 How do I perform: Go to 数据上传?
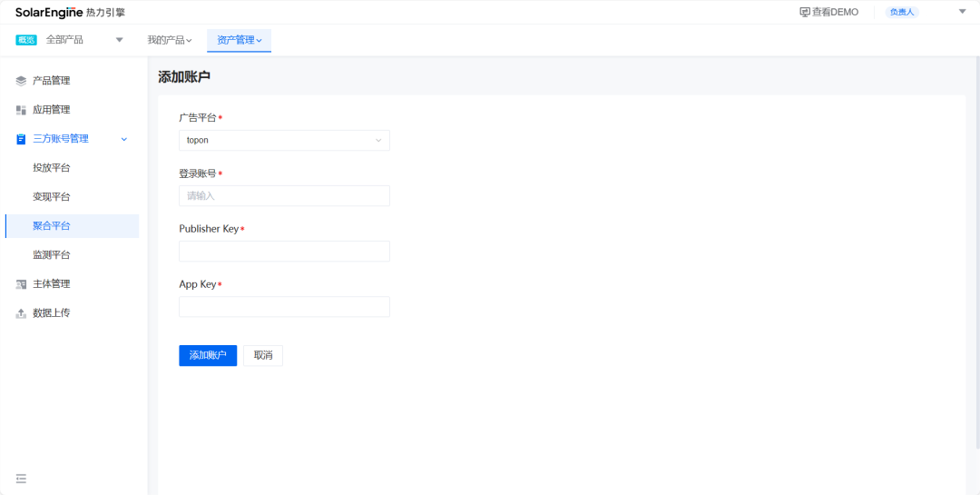[51, 313]
